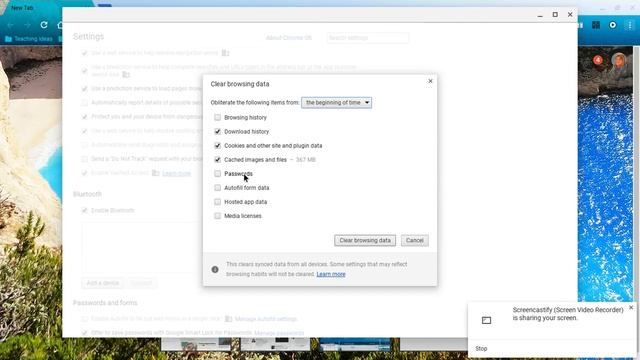Go forward in the background browser window

[27, 25]
